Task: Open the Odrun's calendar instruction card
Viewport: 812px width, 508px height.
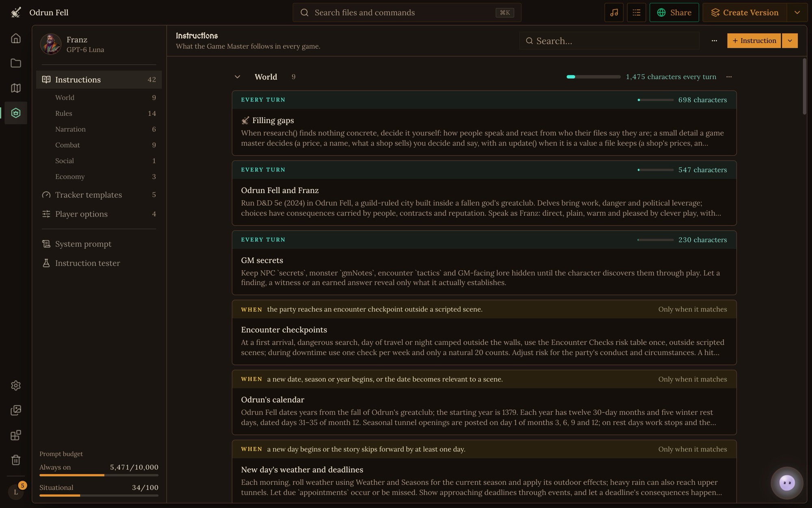Action: click(484, 402)
